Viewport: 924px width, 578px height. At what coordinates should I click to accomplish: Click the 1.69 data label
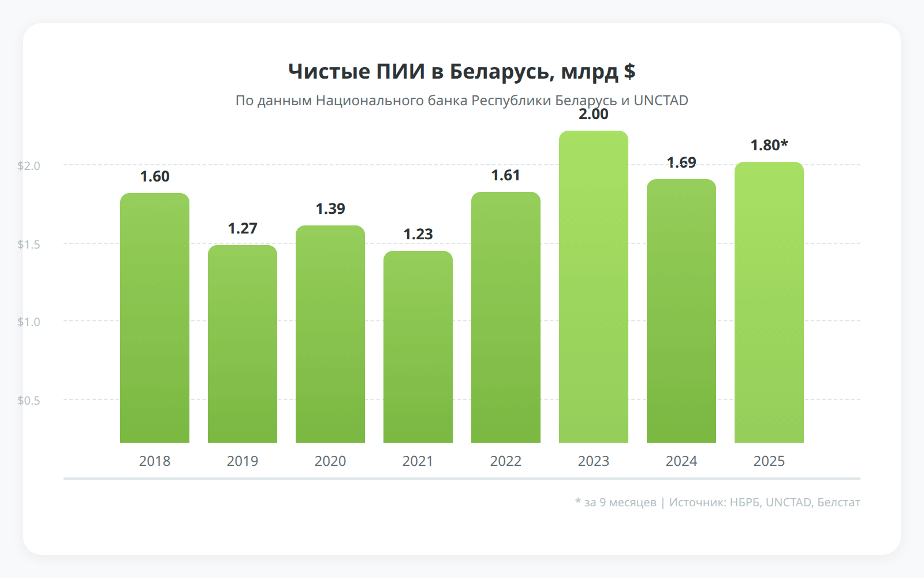681,162
